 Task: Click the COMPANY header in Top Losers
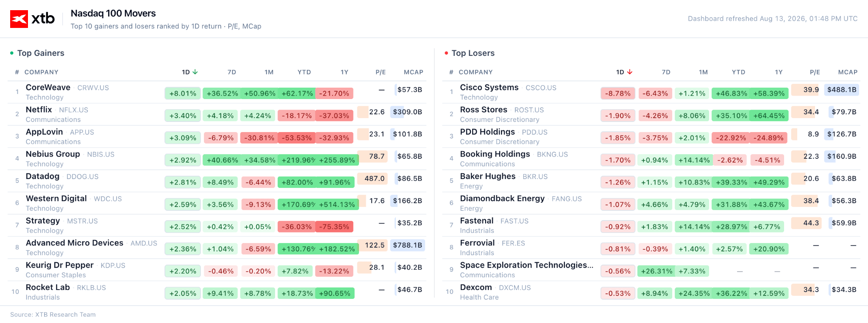tap(476, 72)
